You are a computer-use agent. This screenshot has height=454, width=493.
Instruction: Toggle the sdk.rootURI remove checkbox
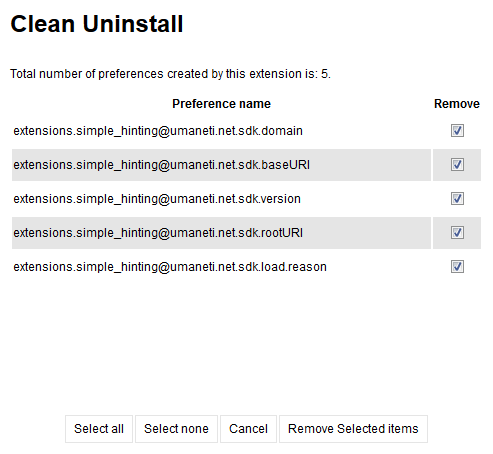point(457,233)
